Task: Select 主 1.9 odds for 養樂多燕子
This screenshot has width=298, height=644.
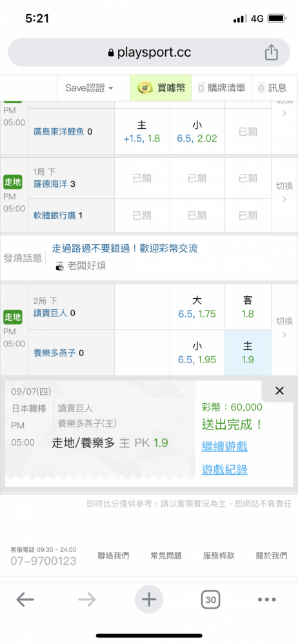Action: [248, 353]
